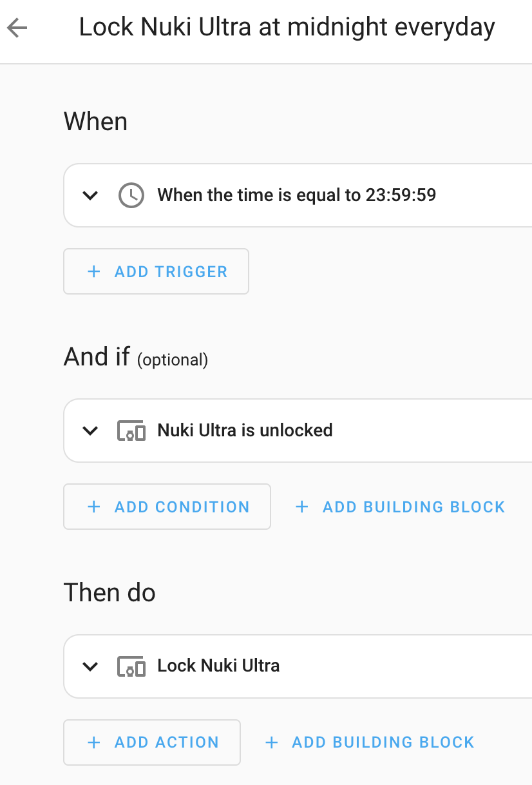Viewport: 532px width, 785px height.
Task: Click the device icon beside Nuki Ultra is unlocked
Action: pyautogui.click(x=131, y=431)
